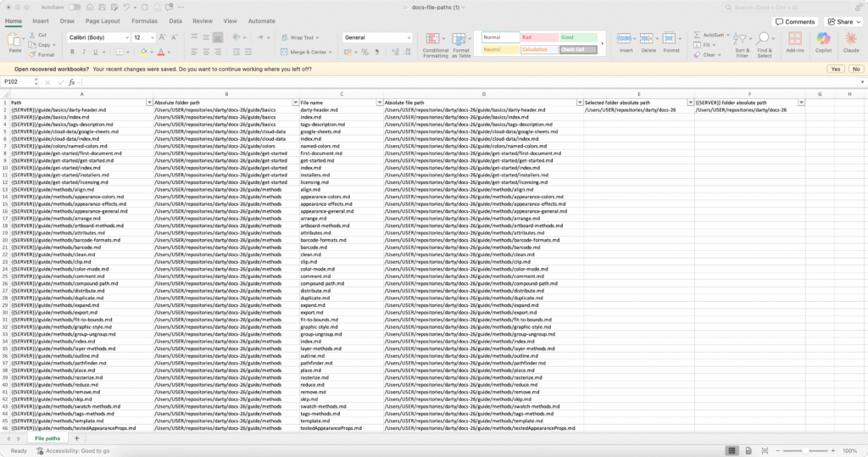
Task: Open the Formulas ribbon tab
Action: tap(144, 21)
